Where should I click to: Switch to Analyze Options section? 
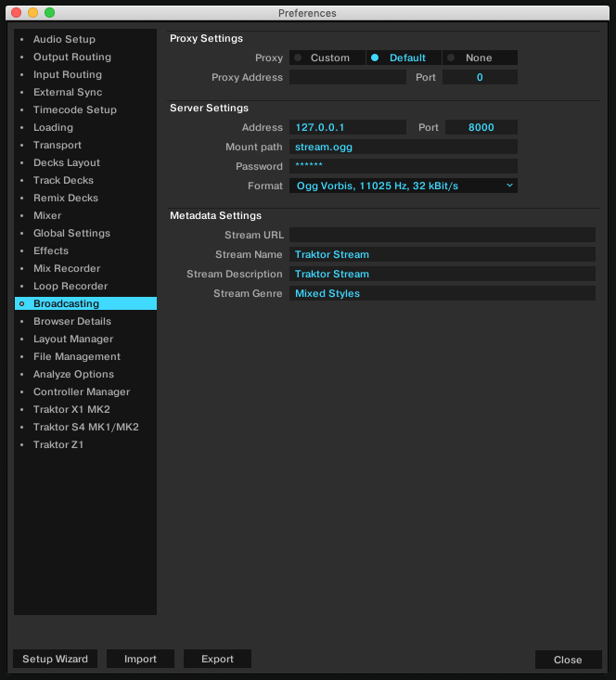pyautogui.click(x=85, y=374)
